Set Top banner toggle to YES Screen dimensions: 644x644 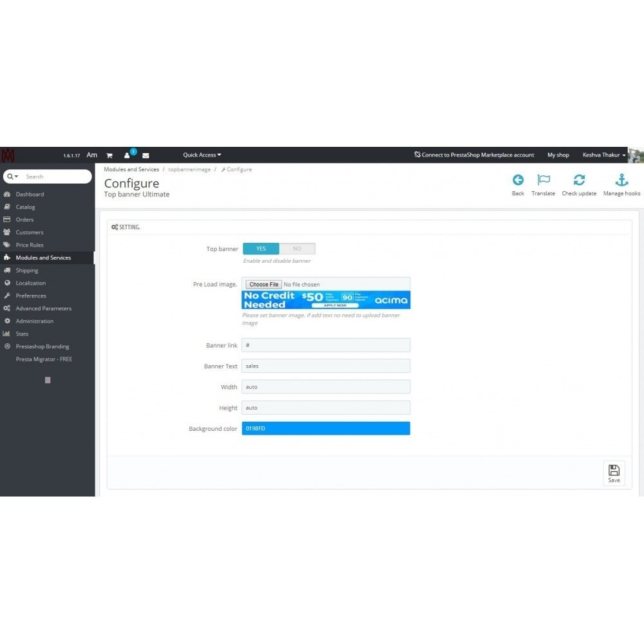click(x=261, y=249)
